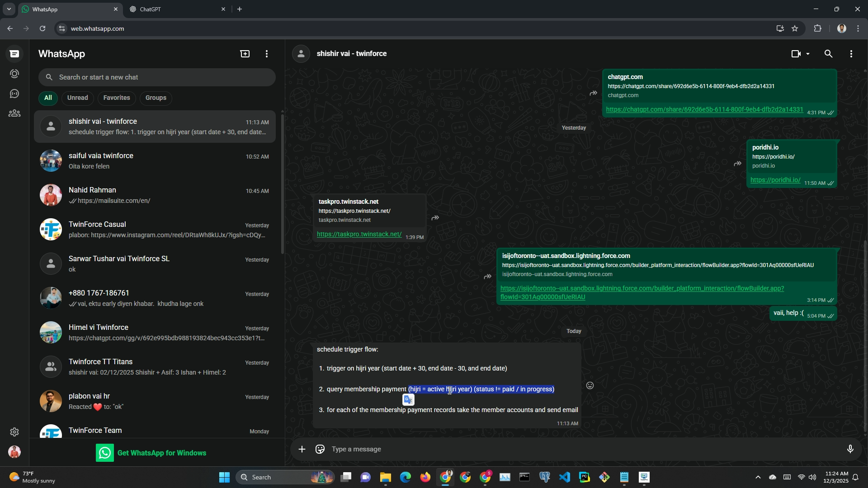This screenshot has width=868, height=488.
Task: Open the Channels icon in the sidebar
Action: pyautogui.click(x=14, y=94)
